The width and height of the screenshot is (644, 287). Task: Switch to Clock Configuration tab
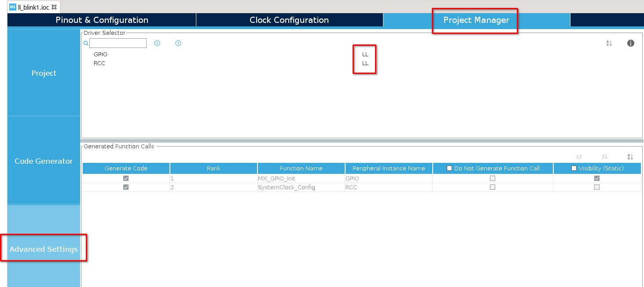pyautogui.click(x=289, y=20)
